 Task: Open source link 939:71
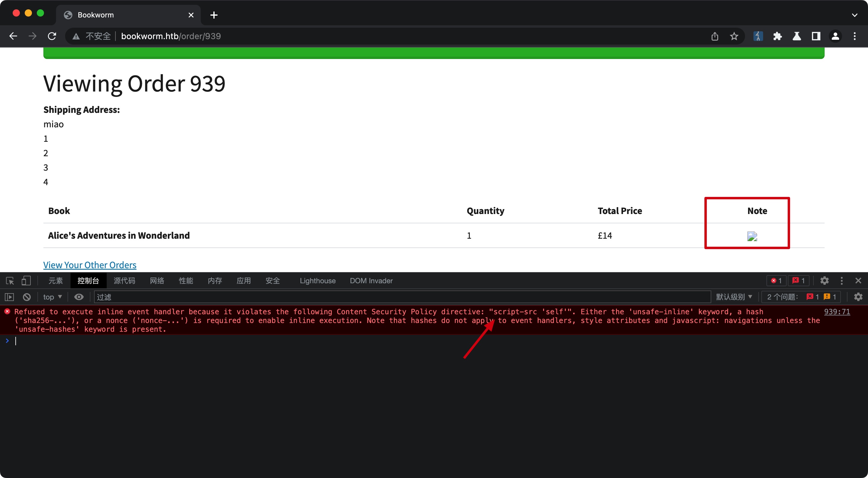click(x=837, y=311)
